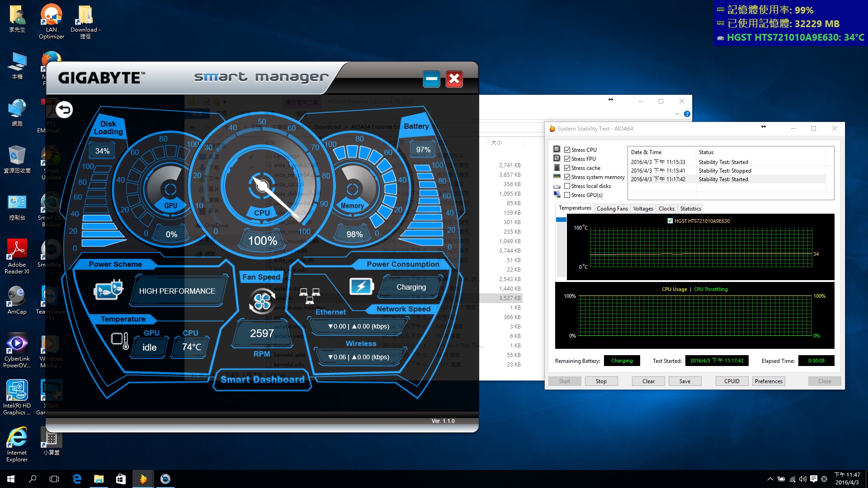
Task: Open Task View on taskbar
Action: tap(54, 479)
